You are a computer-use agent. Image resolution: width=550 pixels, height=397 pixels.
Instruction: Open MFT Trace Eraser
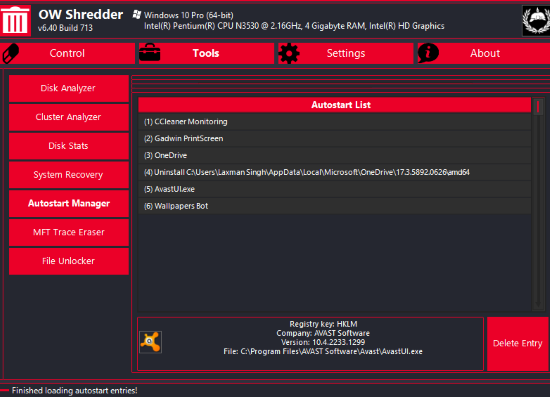(x=69, y=232)
